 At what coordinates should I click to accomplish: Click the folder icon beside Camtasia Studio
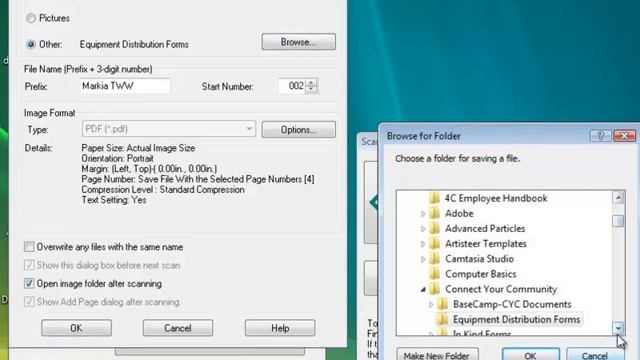tap(435, 259)
